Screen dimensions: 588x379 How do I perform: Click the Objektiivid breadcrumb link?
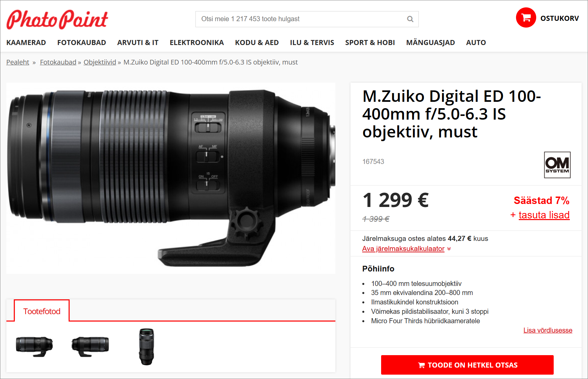coord(100,62)
